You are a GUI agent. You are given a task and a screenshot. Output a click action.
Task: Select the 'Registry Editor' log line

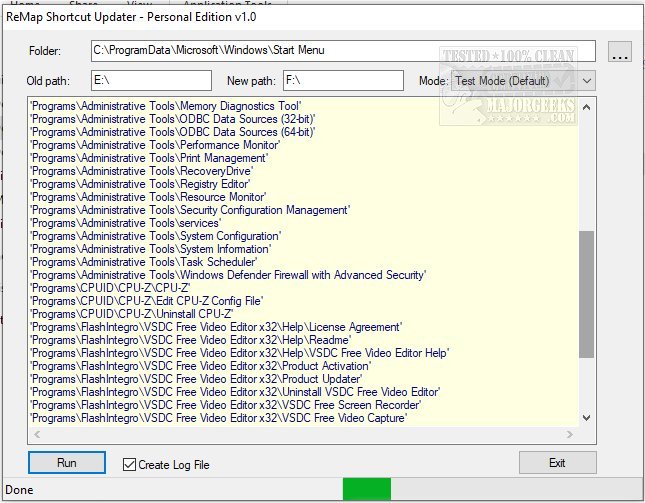[140, 184]
